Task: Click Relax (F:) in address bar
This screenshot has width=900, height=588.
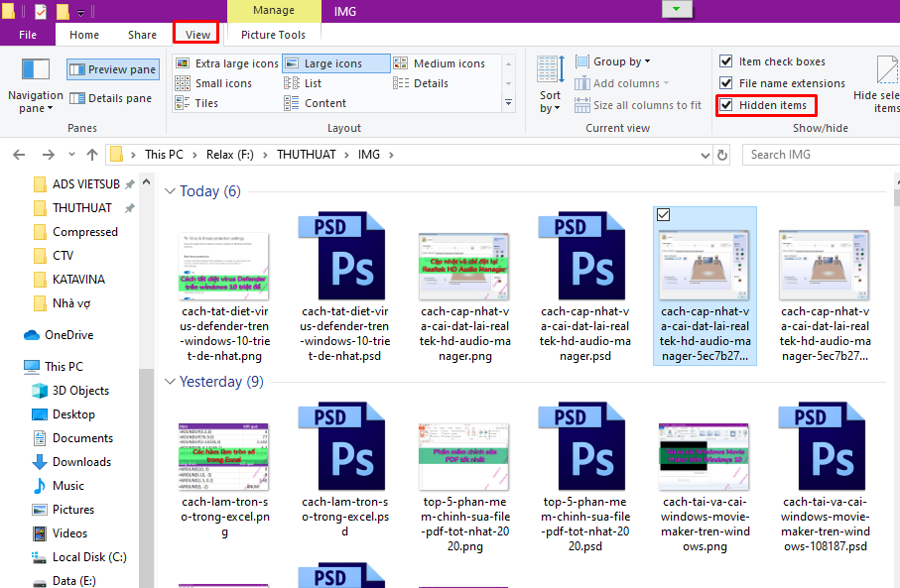Action: pyautogui.click(x=229, y=155)
